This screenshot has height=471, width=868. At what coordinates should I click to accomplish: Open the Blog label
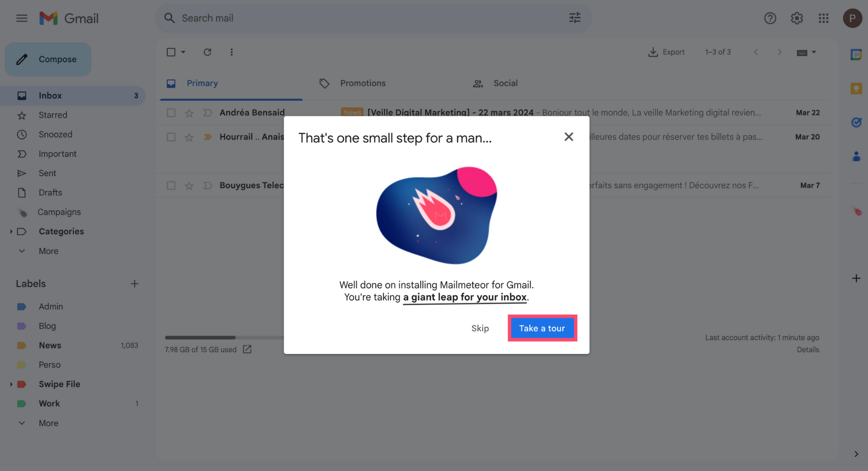72,326
